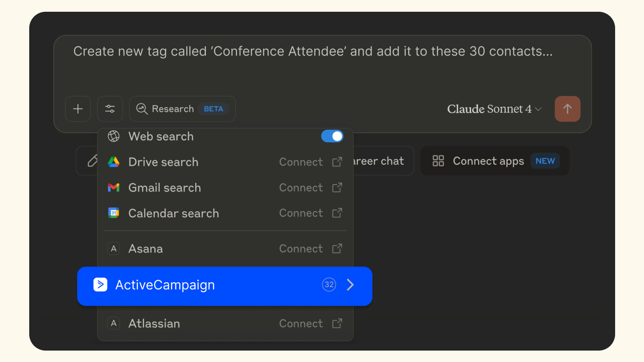Viewport: 644px width, 362px height.
Task: Click the orange send arrow button
Action: point(567,109)
